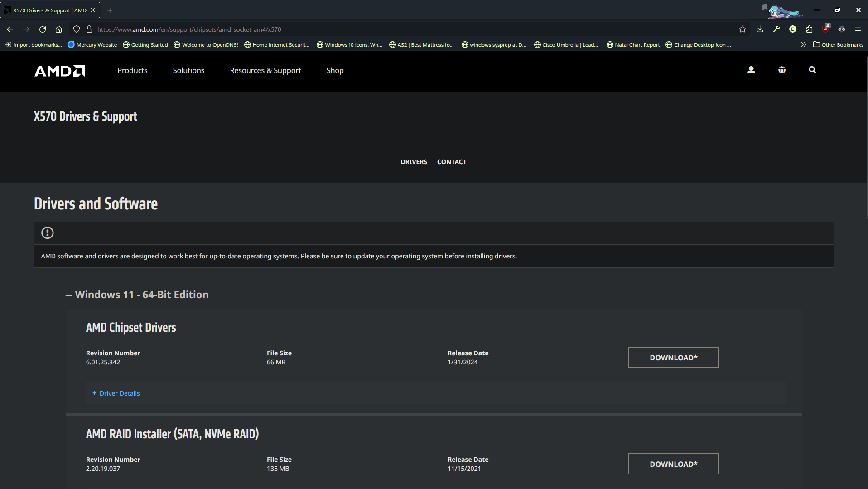
Task: Click the Import bookmarks item
Action: point(34,45)
